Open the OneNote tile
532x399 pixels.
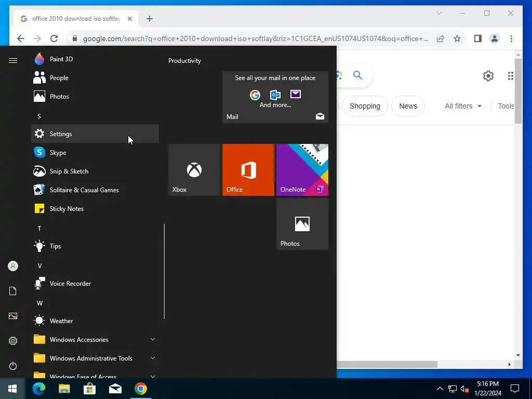[x=302, y=170]
